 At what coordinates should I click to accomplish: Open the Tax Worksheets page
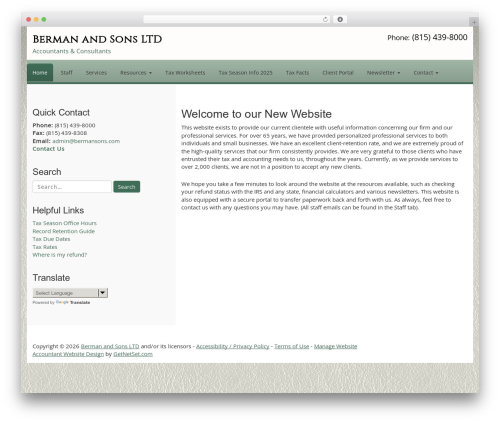pos(185,73)
